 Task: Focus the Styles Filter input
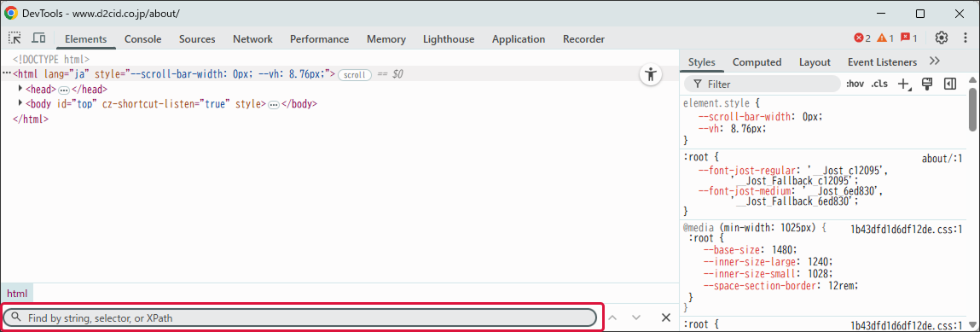(x=763, y=84)
